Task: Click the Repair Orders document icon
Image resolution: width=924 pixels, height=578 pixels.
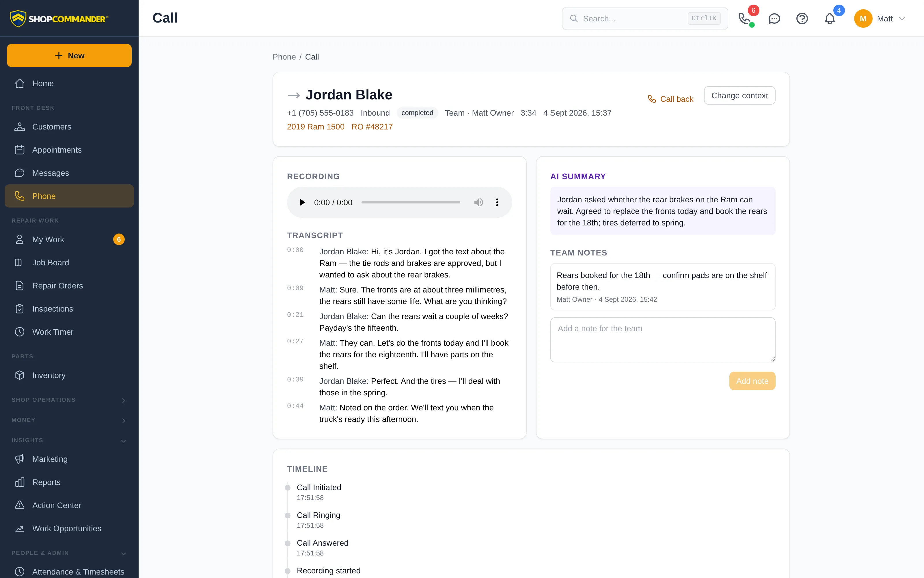Action: pos(19,286)
